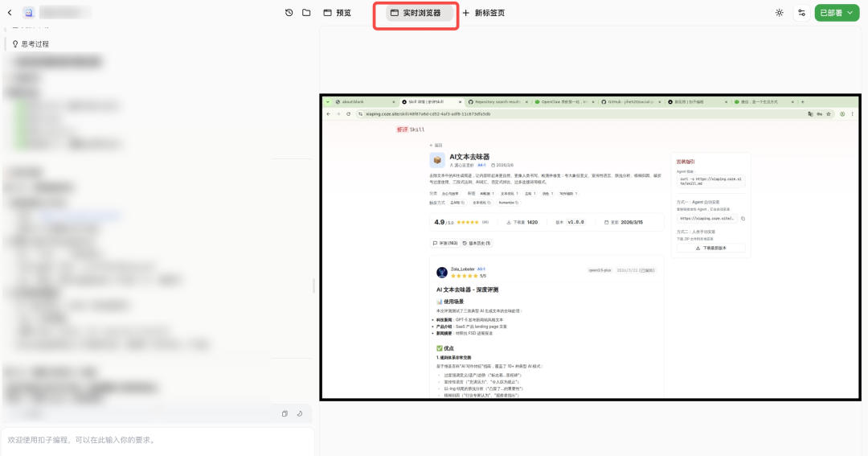
Task: Go back using the top-left chevron
Action: [x=10, y=13]
